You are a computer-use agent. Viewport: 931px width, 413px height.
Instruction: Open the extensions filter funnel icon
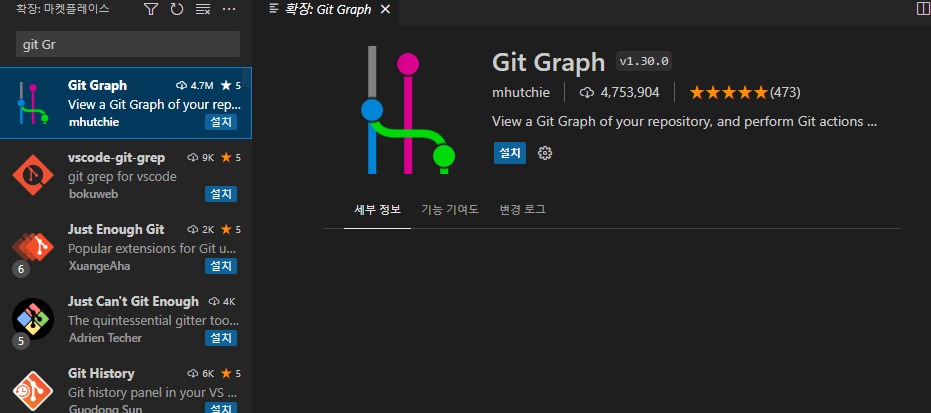pyautogui.click(x=151, y=9)
